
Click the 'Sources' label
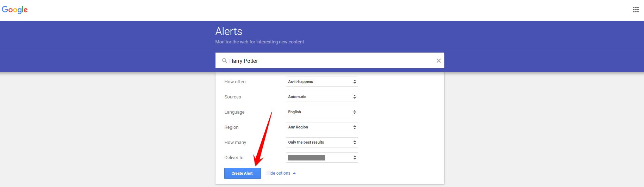(233, 97)
